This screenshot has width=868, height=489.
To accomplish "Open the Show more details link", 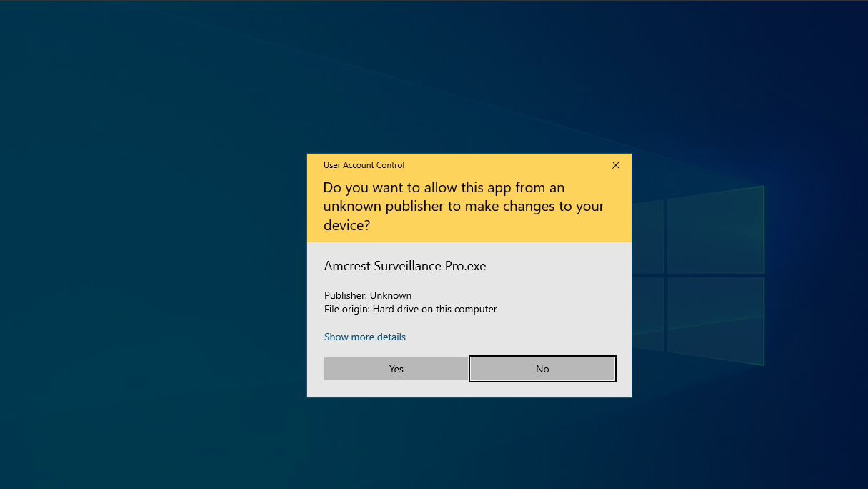I will 365,337.
